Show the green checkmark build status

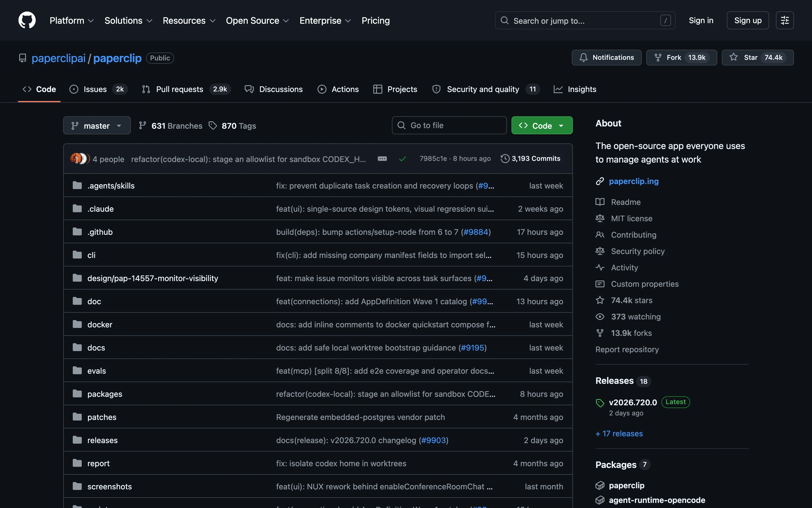tap(402, 159)
